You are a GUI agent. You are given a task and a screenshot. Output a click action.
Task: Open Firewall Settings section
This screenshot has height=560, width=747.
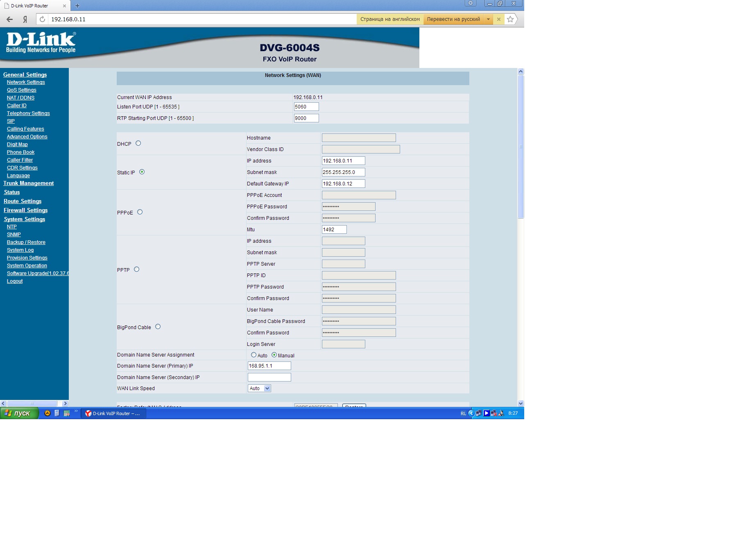pyautogui.click(x=26, y=210)
